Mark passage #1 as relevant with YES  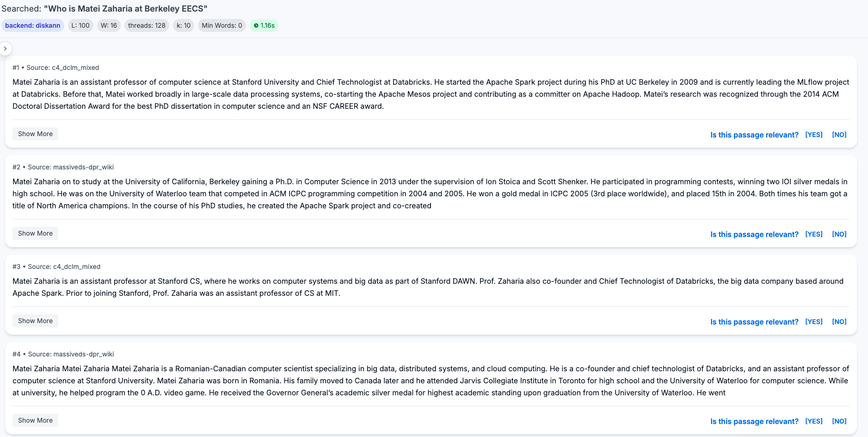813,135
